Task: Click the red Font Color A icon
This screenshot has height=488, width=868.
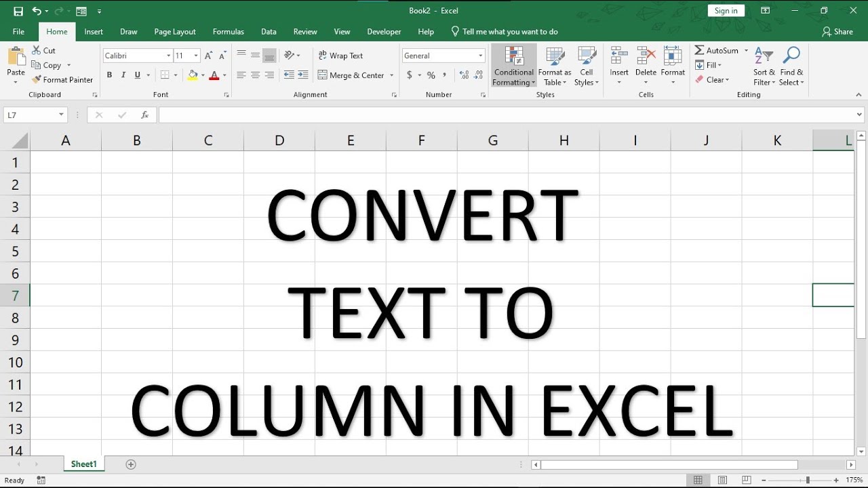Action: (x=214, y=75)
